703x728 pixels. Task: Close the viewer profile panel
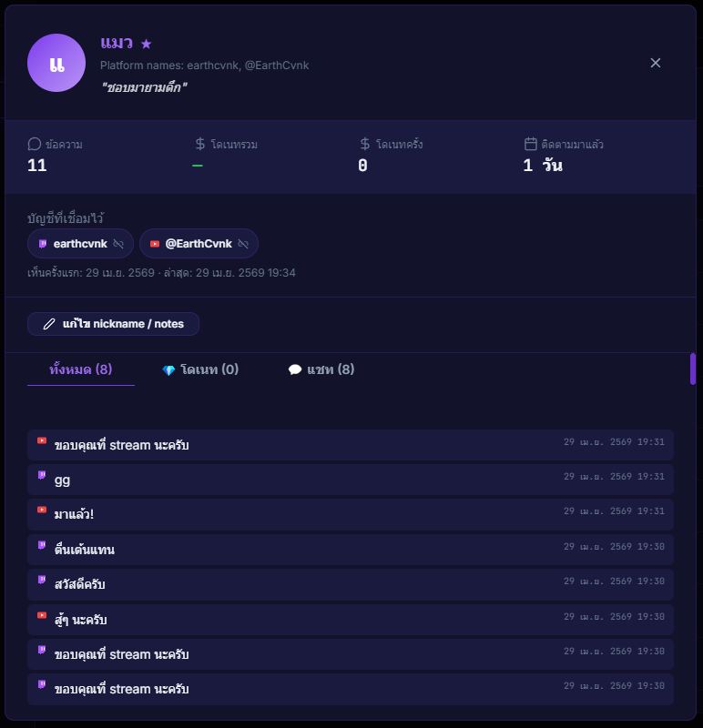[656, 63]
